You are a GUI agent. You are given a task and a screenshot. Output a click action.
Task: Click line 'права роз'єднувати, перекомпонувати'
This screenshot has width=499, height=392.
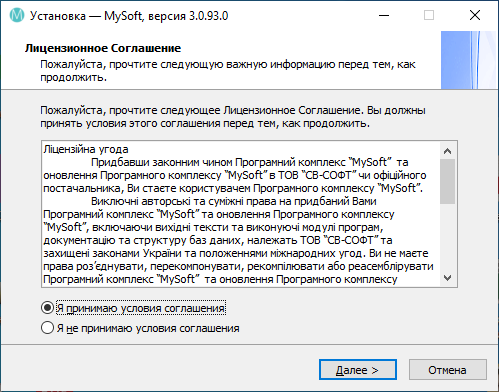[x=238, y=266]
